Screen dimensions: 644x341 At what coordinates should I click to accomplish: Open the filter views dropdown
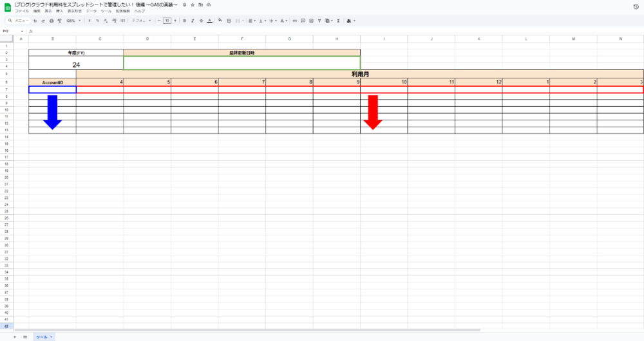click(328, 21)
